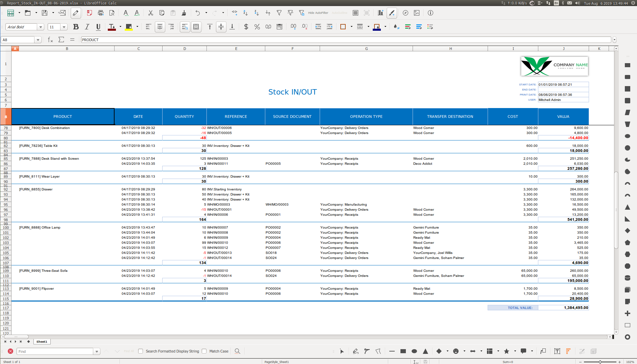Select the PRODUCT header cell
637x364 pixels.
(63, 116)
